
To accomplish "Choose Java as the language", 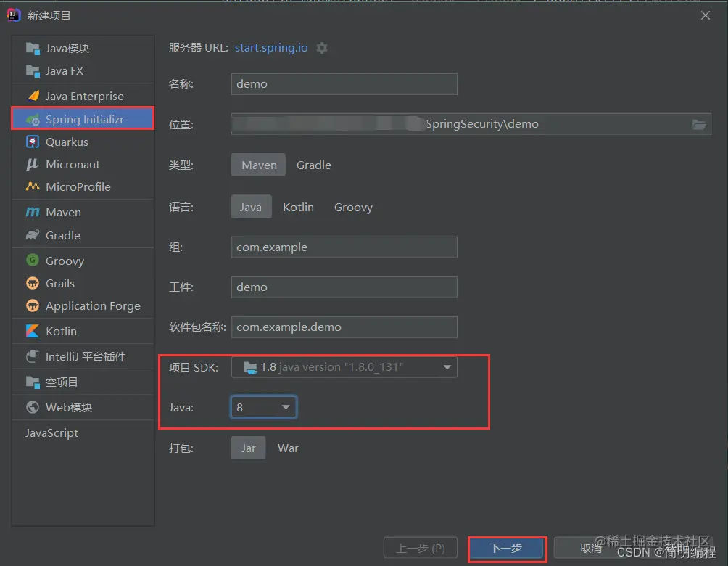I will point(251,207).
